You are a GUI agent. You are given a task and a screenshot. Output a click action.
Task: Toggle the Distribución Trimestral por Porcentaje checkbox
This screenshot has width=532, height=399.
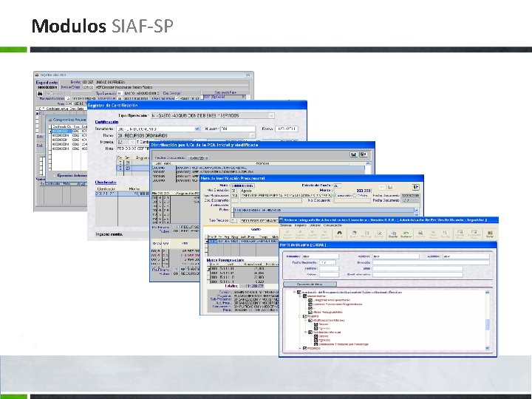(x=316, y=344)
